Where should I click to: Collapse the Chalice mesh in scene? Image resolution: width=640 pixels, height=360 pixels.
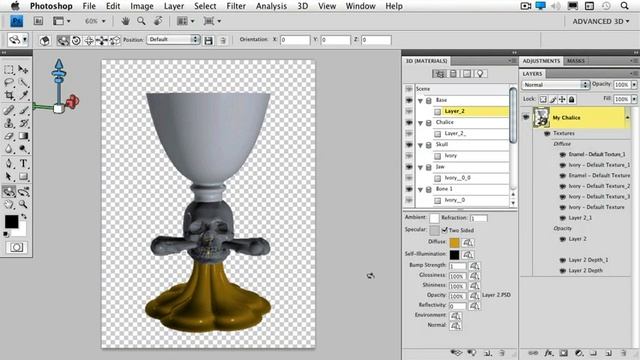tap(420, 123)
